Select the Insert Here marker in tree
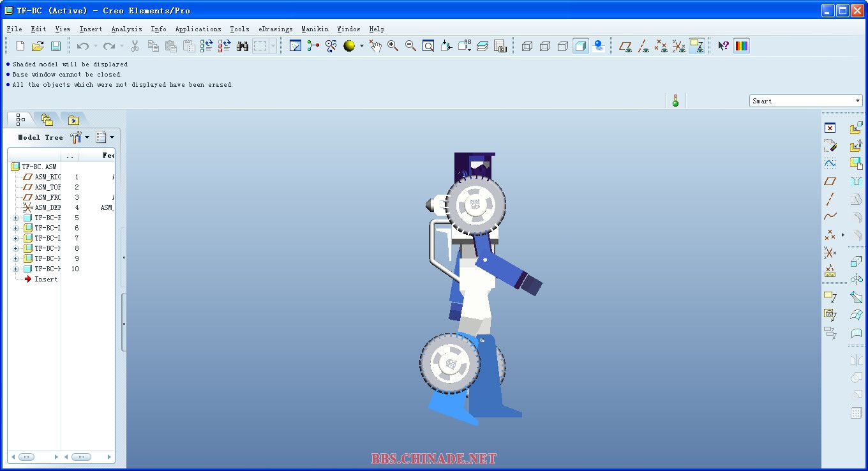 pos(41,279)
